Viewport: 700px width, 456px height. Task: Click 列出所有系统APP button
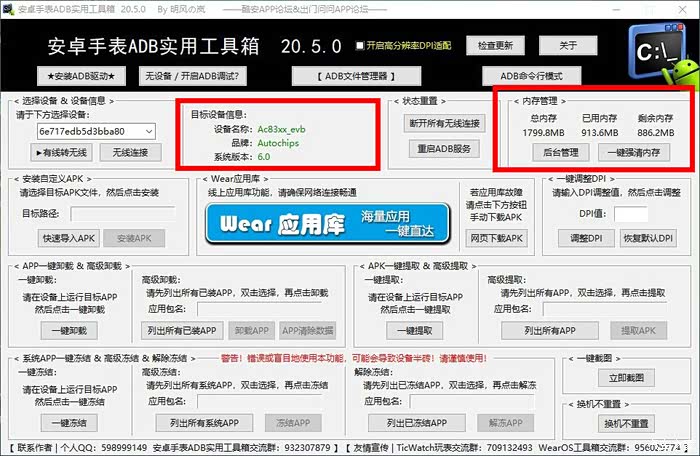(x=204, y=423)
